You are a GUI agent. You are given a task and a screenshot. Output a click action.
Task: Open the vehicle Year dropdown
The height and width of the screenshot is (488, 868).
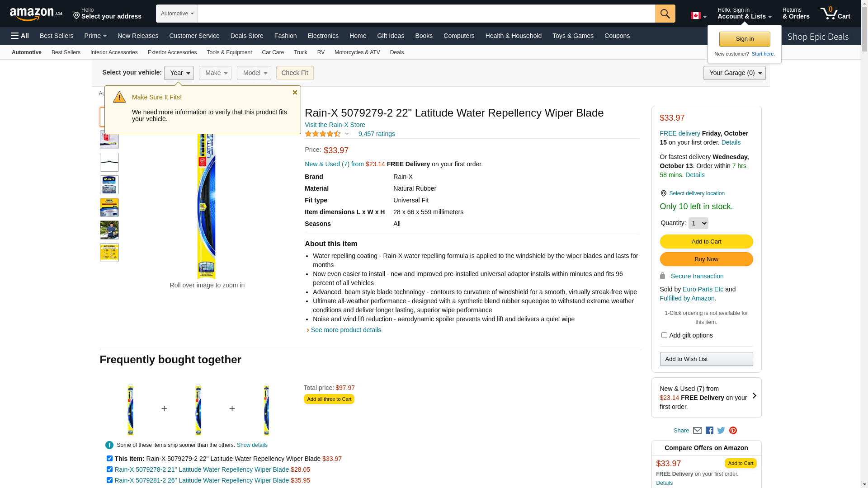tap(179, 73)
